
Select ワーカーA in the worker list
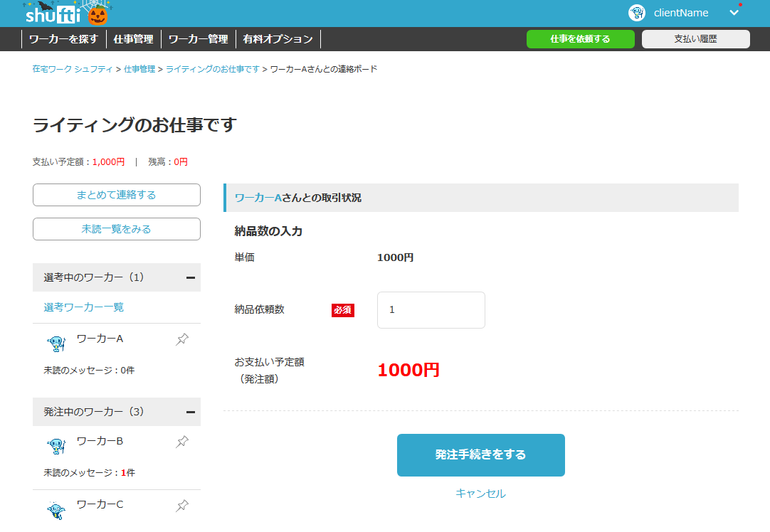click(100, 339)
